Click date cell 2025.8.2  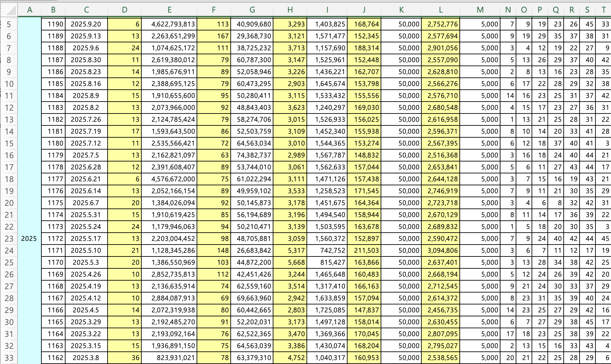[86, 108]
